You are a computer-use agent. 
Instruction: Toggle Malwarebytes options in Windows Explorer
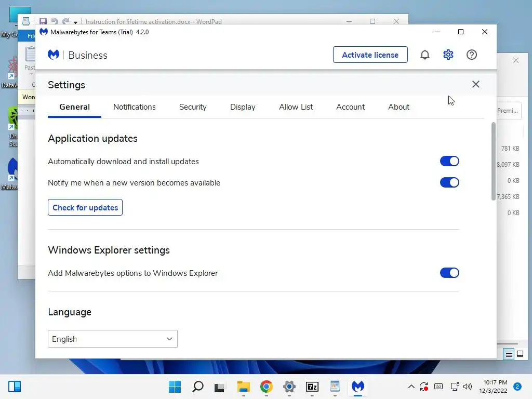point(449,273)
